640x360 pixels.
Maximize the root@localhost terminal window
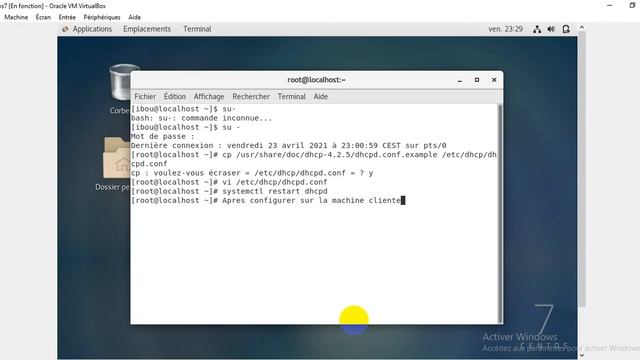coord(477,80)
